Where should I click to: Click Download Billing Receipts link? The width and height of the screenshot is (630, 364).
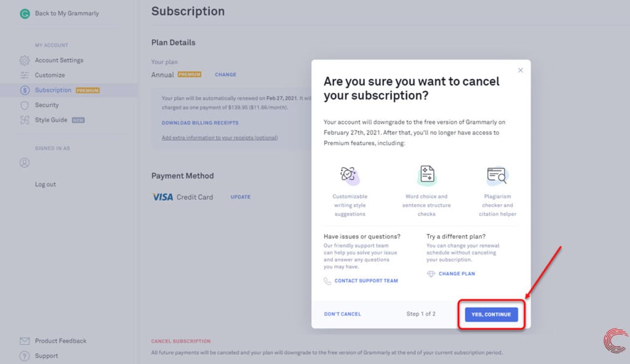pyautogui.click(x=200, y=123)
